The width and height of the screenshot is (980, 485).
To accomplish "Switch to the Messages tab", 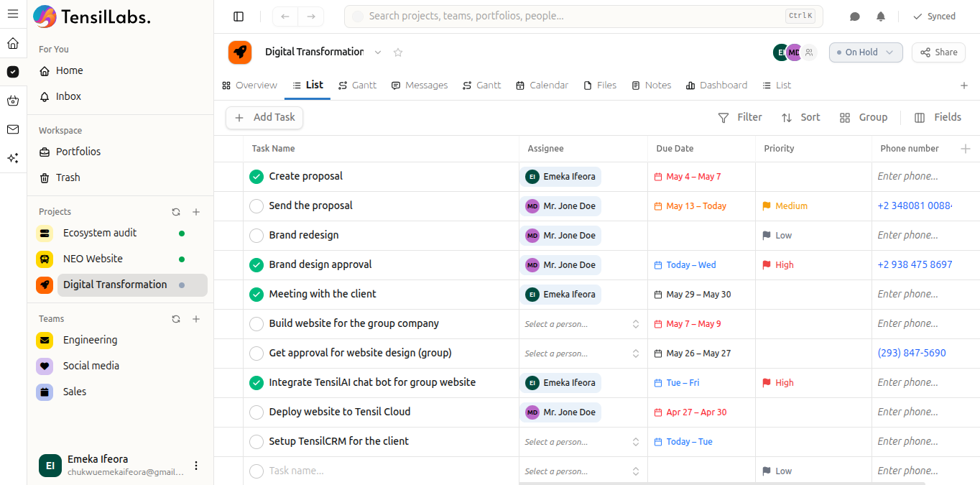I will click(420, 86).
